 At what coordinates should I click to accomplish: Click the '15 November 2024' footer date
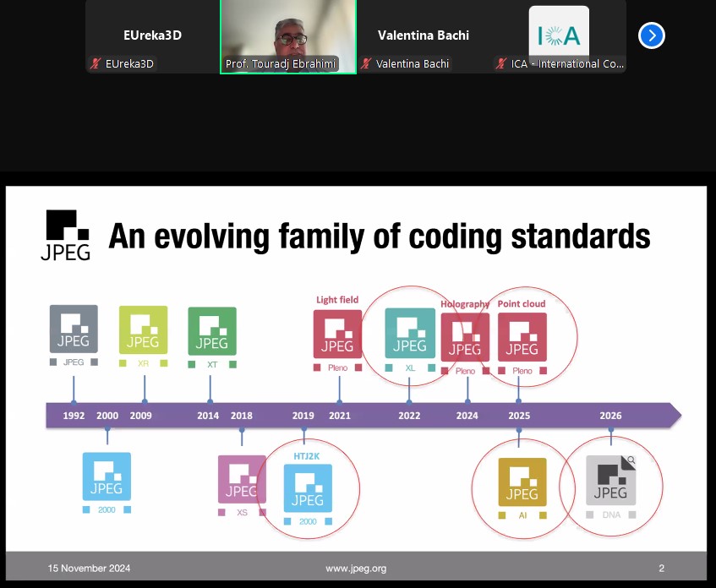coord(89,569)
